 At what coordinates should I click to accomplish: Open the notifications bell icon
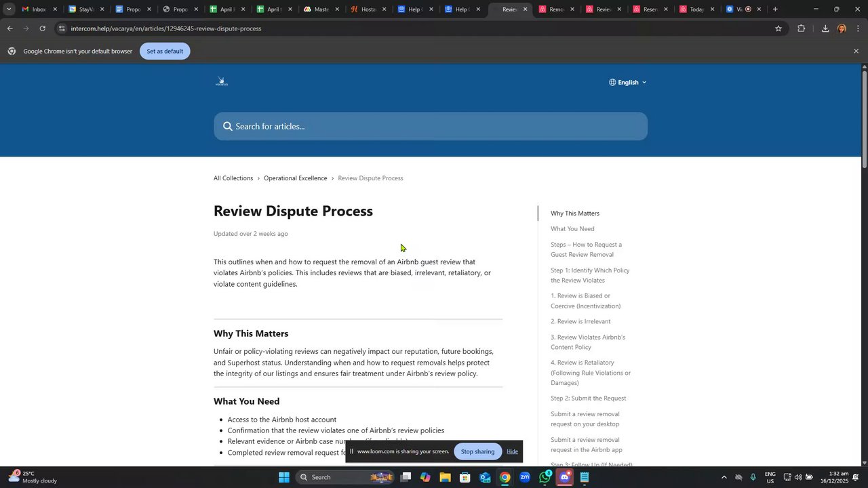click(856, 477)
